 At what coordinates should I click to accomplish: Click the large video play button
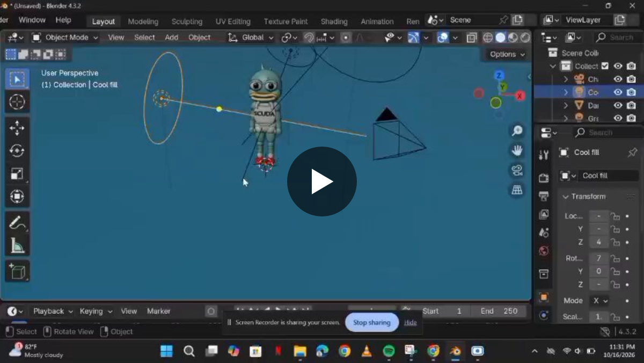[322, 181]
